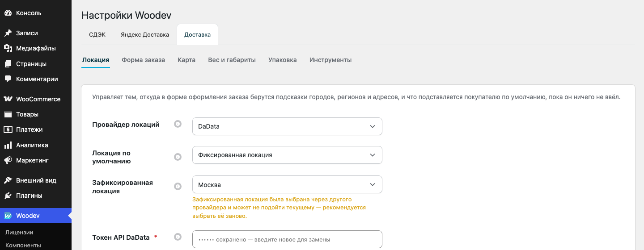Show help tooltip for Токен API DaData
Viewport: 644px width, 250px height.
tap(178, 237)
